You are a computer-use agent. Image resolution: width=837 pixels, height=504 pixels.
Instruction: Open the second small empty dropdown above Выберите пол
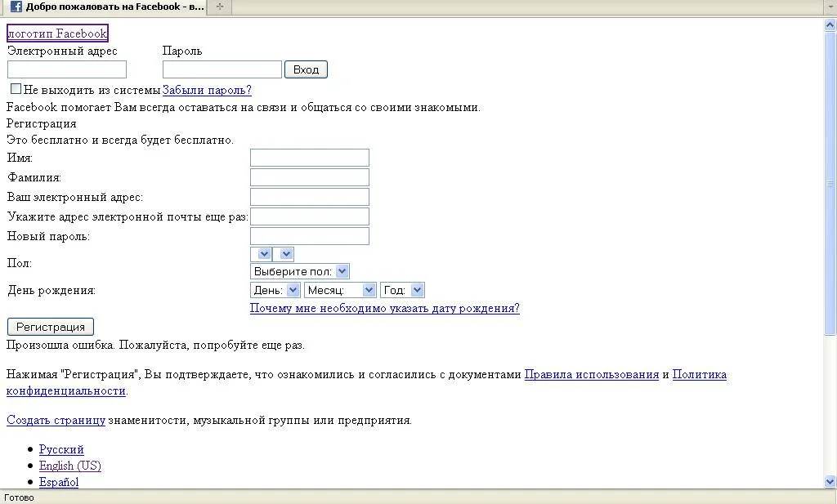pos(284,254)
